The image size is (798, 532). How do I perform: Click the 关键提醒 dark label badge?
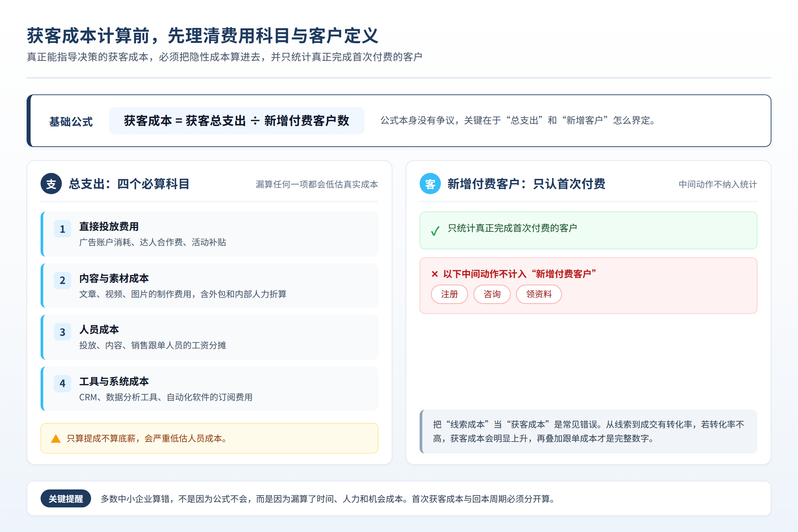tap(66, 498)
